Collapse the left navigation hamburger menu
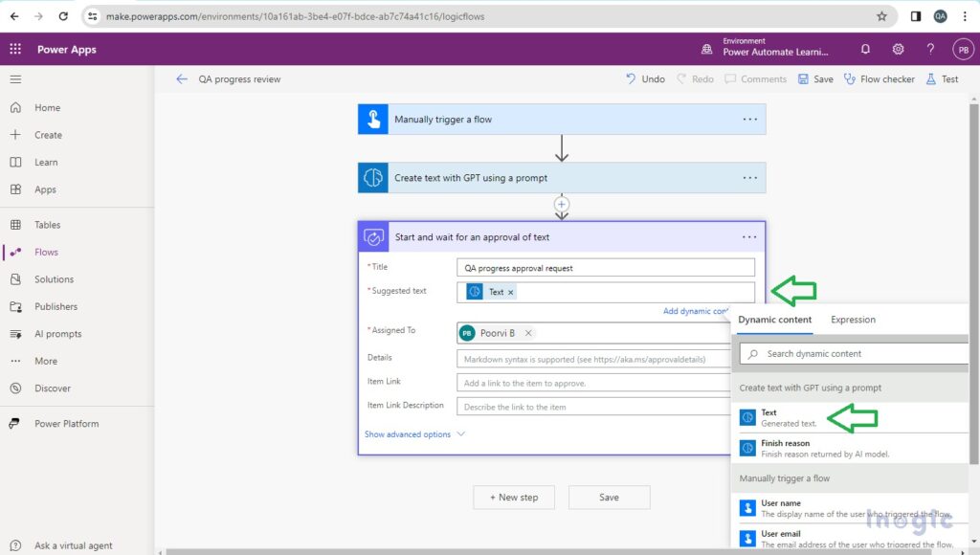 pyautogui.click(x=15, y=79)
